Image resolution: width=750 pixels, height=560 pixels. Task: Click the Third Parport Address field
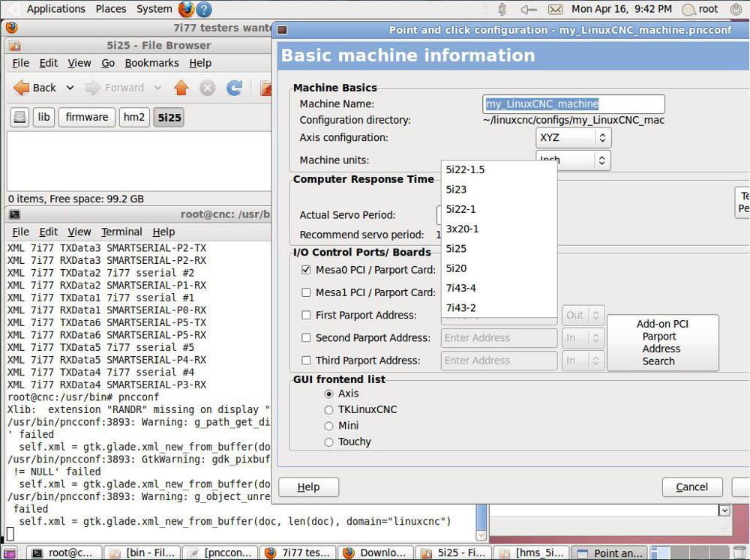tap(499, 361)
